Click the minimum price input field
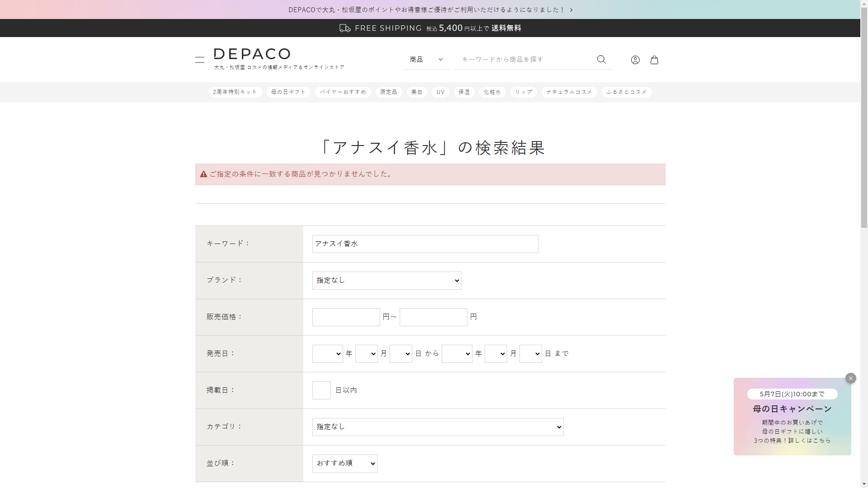This screenshot has width=868, height=488. [346, 317]
